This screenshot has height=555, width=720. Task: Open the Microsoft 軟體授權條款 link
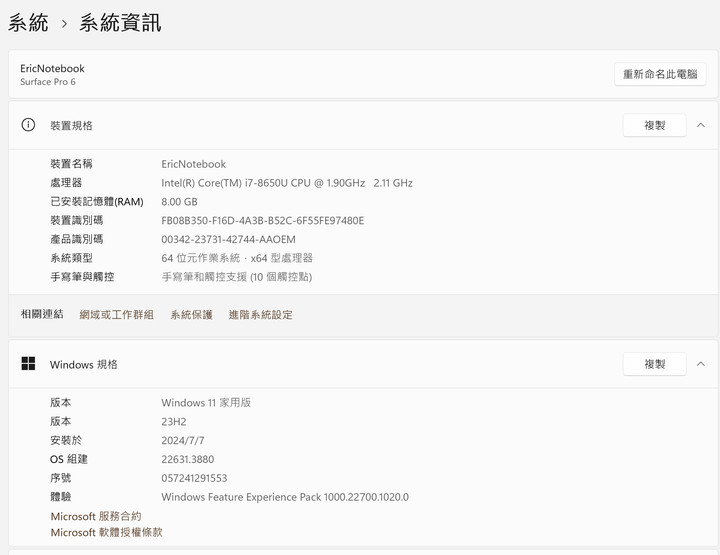[x=106, y=532]
